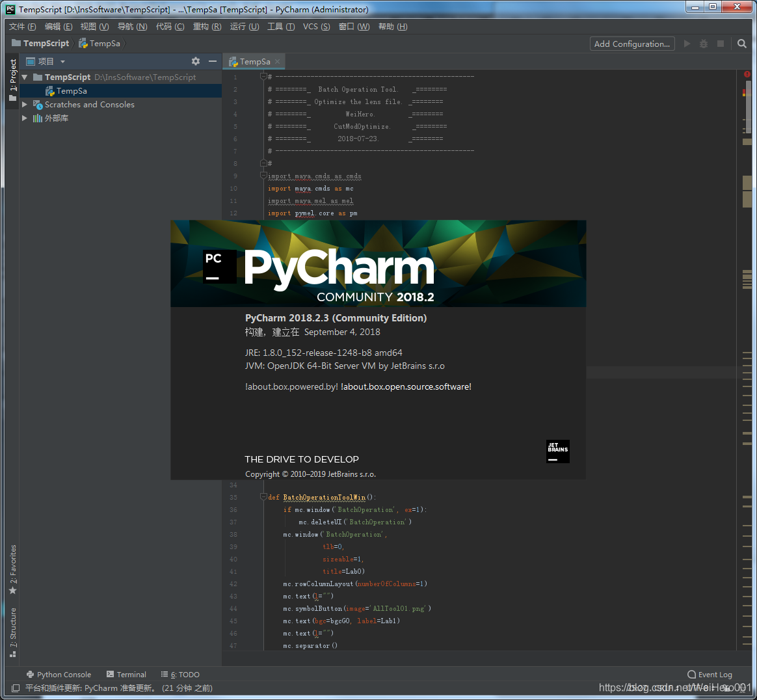Click the red error indicator in editor
This screenshot has width=757, height=700.
tap(747, 74)
